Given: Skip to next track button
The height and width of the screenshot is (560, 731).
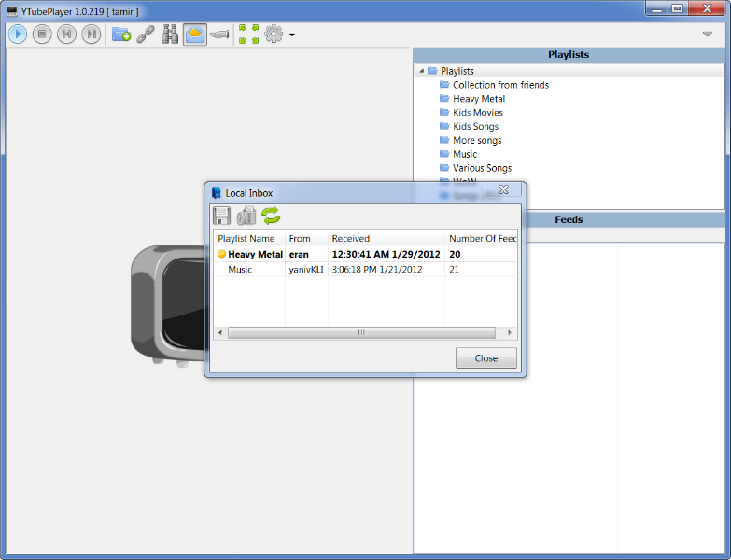Looking at the screenshot, I should tap(91, 35).
